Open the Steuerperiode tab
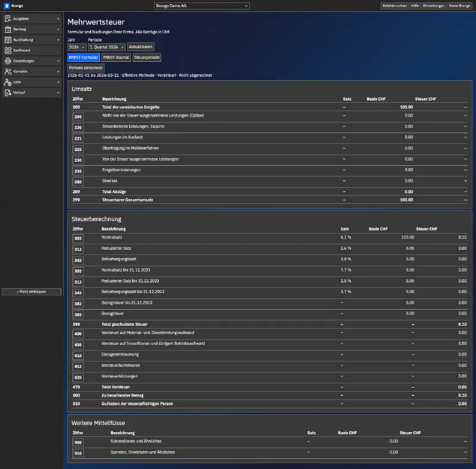Image resolution: width=476 pixels, height=469 pixels. pos(147,57)
